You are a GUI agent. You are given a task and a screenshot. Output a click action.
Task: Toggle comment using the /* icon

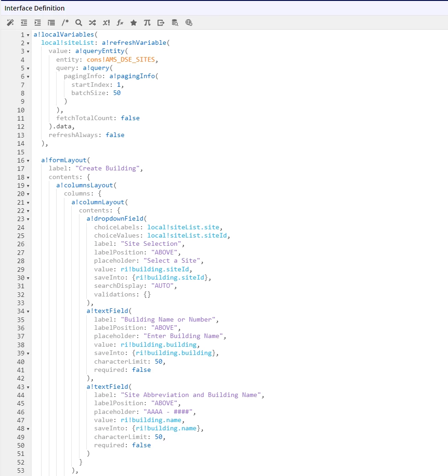65,23
